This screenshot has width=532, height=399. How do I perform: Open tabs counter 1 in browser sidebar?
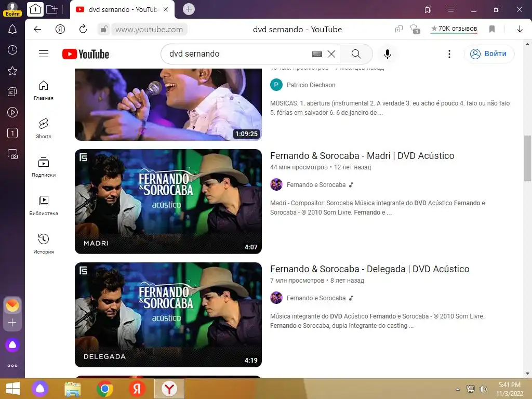tap(12, 133)
